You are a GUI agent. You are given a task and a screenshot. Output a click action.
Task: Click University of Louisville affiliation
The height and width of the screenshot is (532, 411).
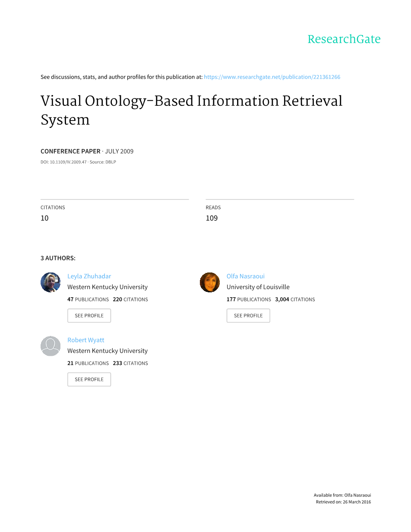258,287
